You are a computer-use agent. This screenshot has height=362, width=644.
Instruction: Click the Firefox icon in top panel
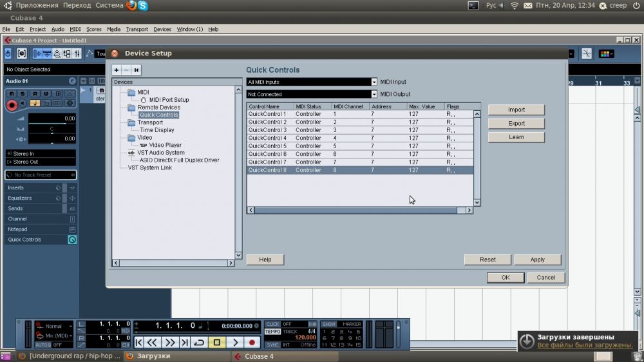131,5
